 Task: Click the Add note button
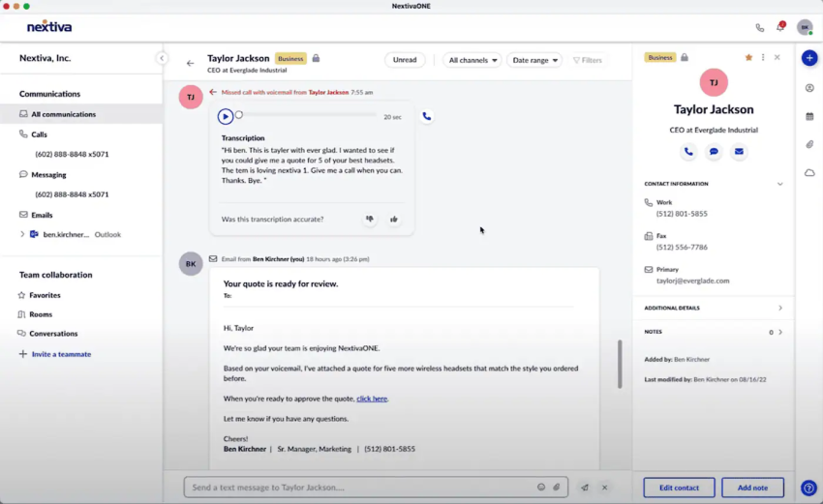point(752,488)
